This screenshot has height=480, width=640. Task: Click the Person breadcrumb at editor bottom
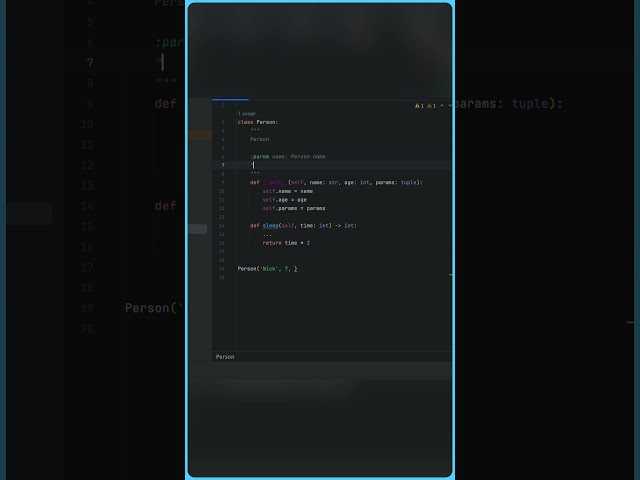coord(225,357)
